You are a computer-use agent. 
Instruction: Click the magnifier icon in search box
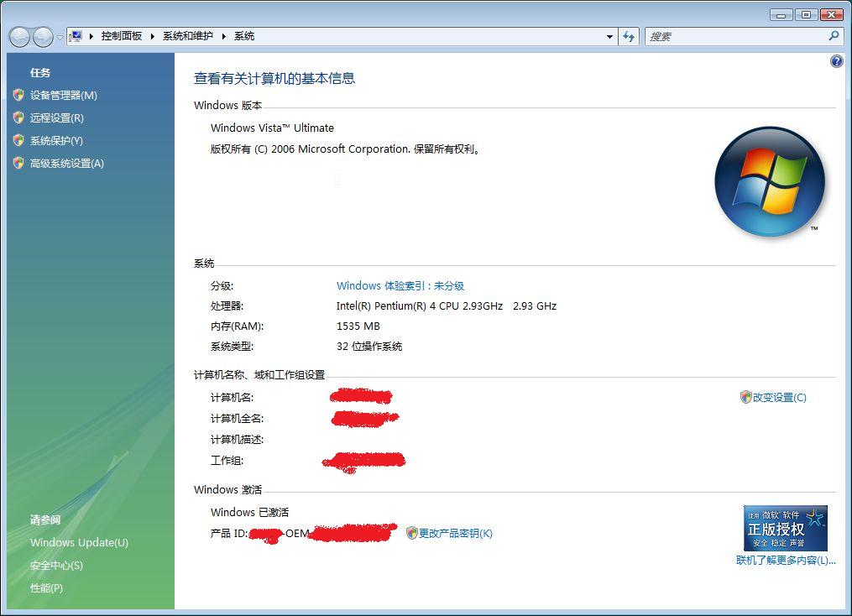click(x=834, y=36)
